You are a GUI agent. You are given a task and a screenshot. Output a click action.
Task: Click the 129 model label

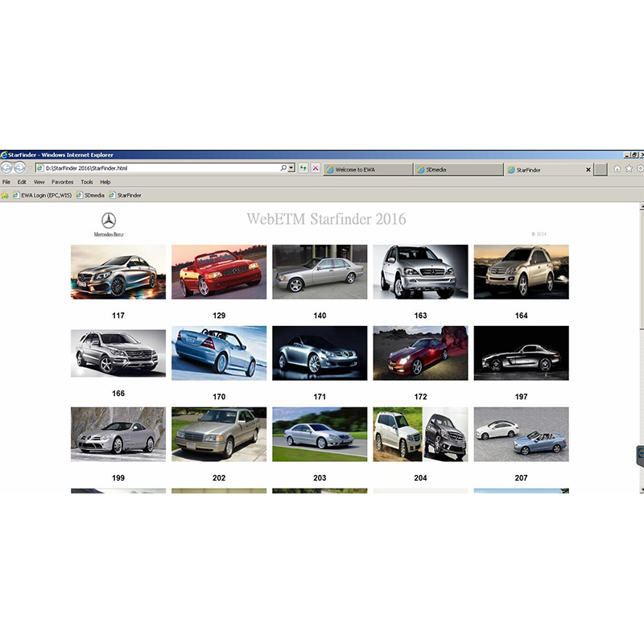point(219,316)
